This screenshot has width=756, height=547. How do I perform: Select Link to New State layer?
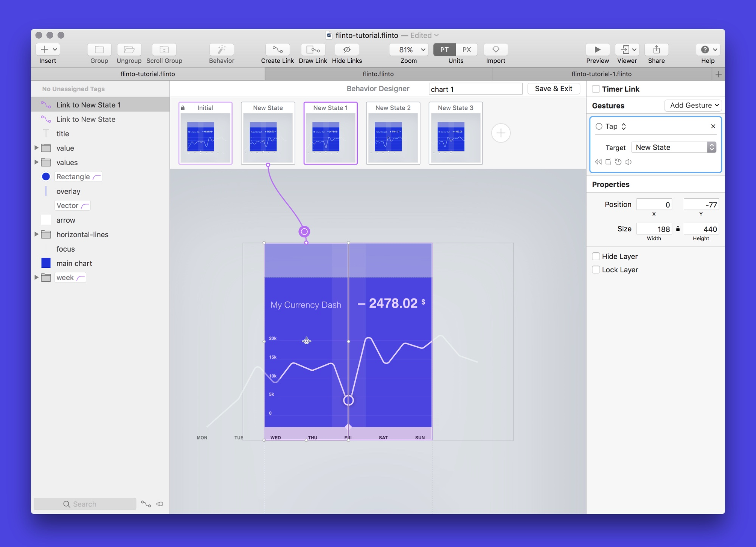click(x=100, y=119)
